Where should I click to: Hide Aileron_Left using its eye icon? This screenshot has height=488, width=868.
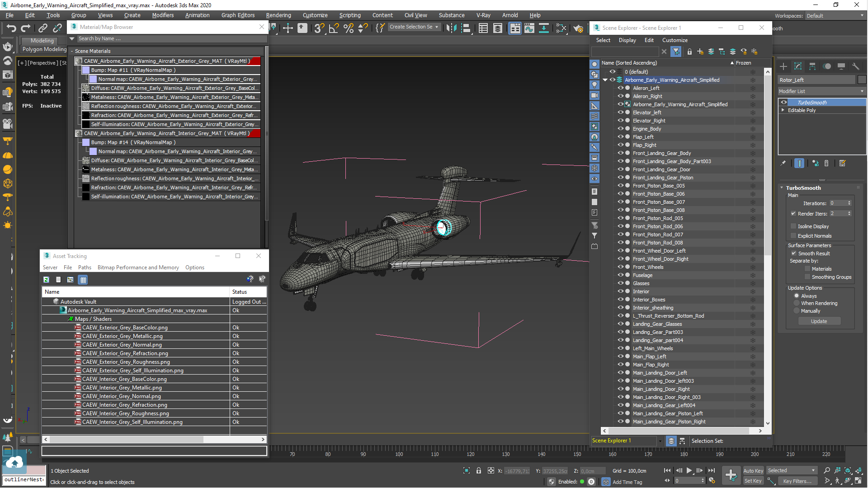pos(621,88)
